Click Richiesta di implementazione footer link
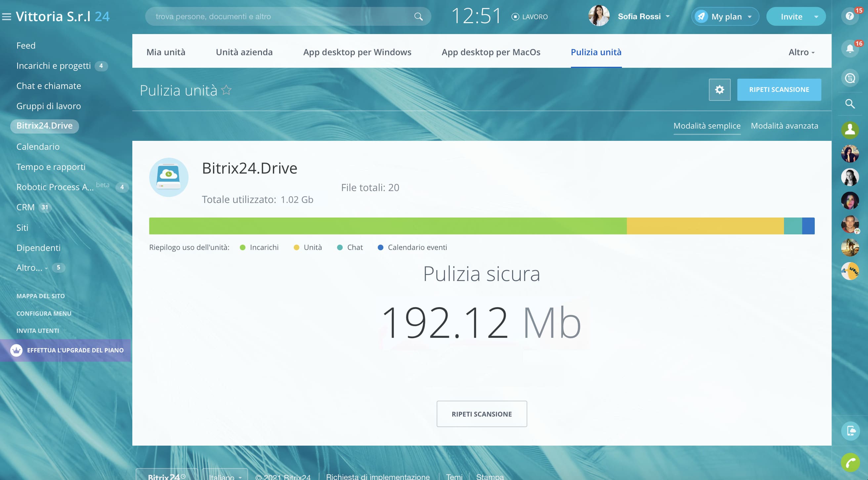 [378, 477]
